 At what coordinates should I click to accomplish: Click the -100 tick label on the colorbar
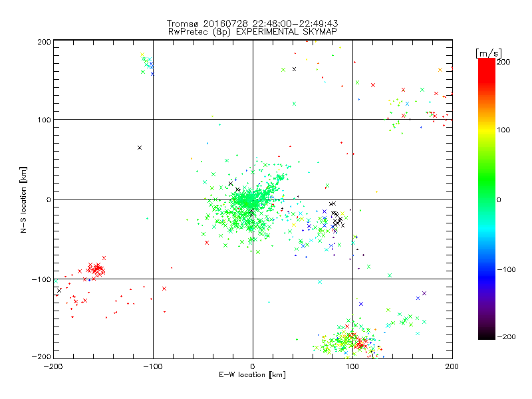(x=506, y=270)
